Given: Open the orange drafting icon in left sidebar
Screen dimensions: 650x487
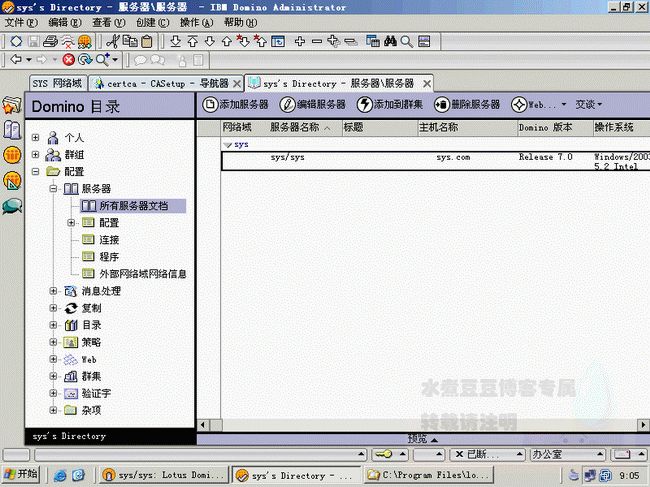Looking at the screenshot, I should tap(12, 181).
